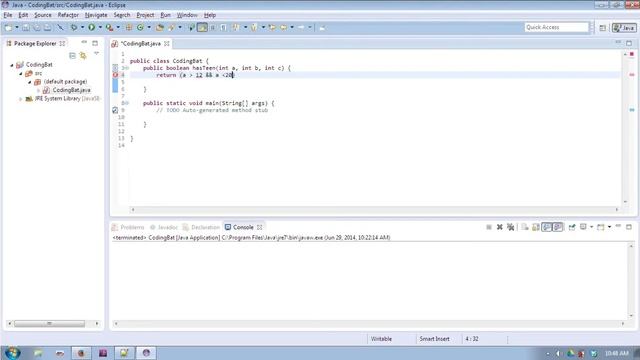Save the current file with the Save icon
The image size is (640, 360).
tap(26, 27)
